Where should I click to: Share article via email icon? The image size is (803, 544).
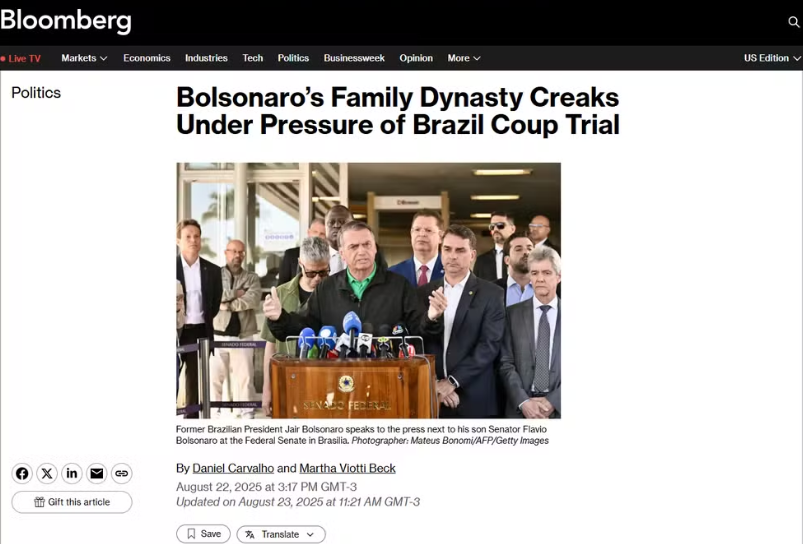(97, 473)
